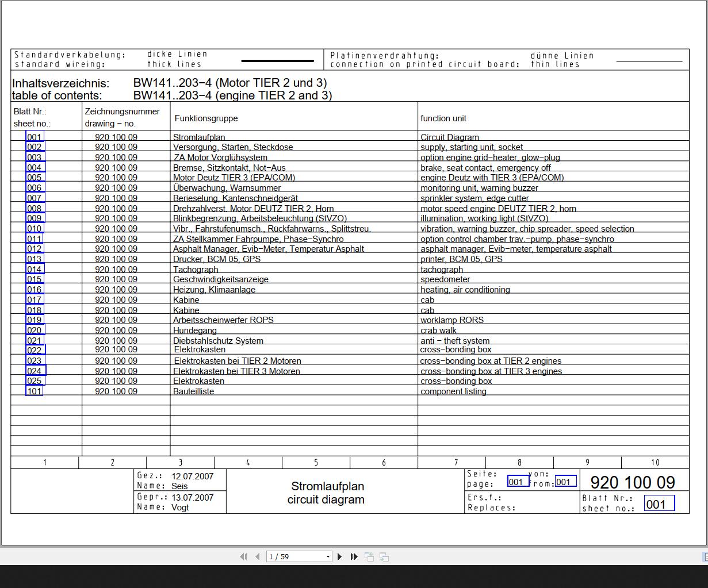Select text 'anti – theft system'
708x588 pixels.
[x=455, y=340]
